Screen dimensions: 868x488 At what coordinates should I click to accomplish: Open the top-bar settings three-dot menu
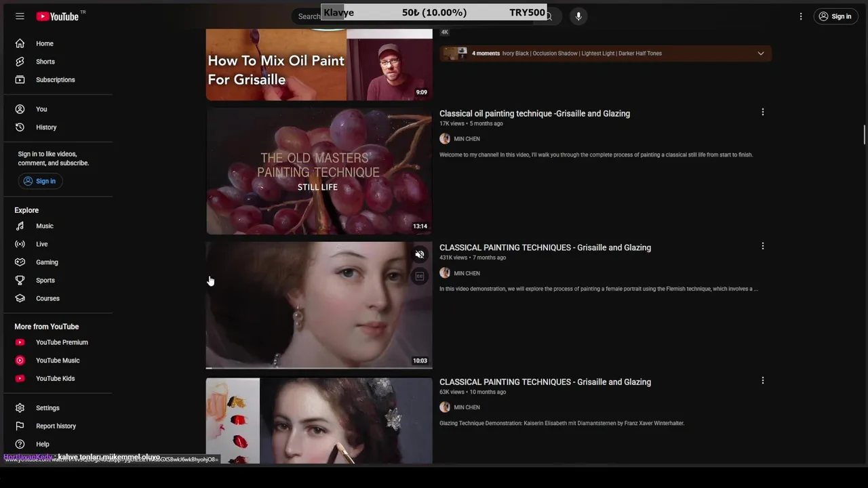point(801,16)
